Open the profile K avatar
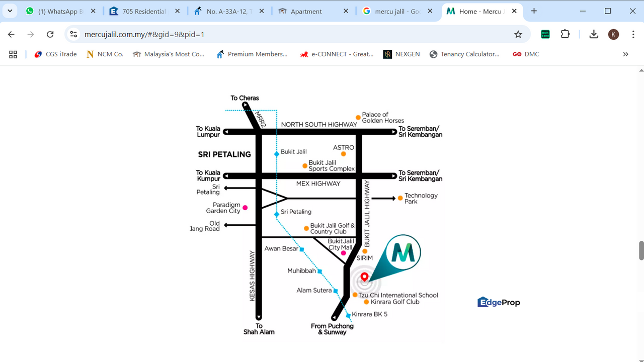Image resolution: width=644 pixels, height=362 pixels. [x=613, y=34]
